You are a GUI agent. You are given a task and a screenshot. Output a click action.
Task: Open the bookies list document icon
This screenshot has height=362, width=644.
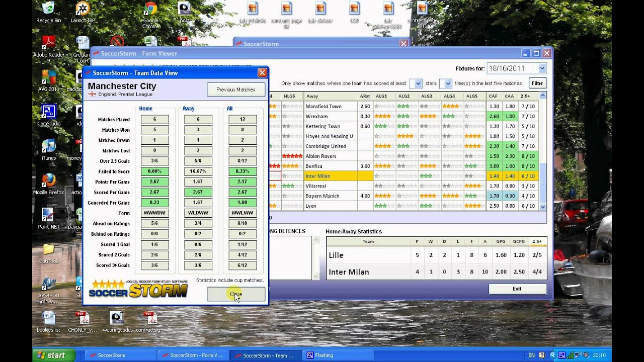[48, 322]
